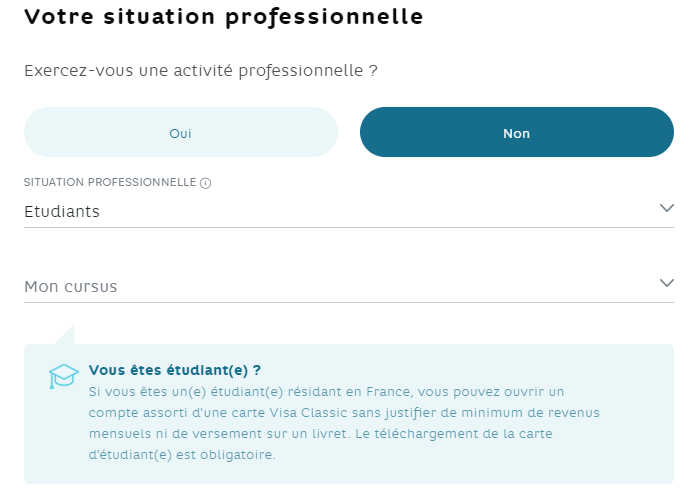Click the Votre situation professionnelle heading
The width and height of the screenshot is (693, 496).
point(224,18)
